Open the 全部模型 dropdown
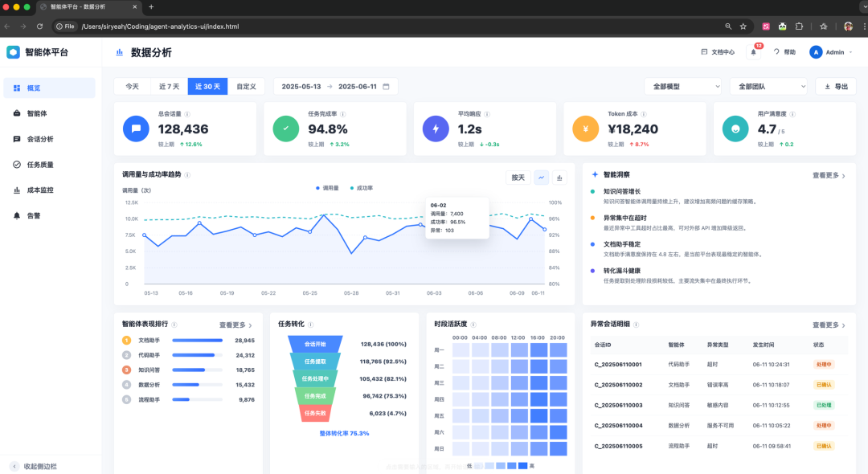The height and width of the screenshot is (474, 868). point(683,86)
